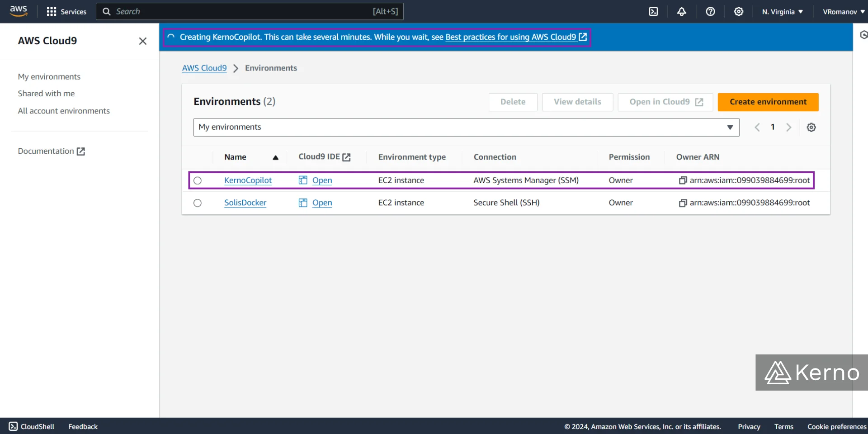Open settings gear in top navigation
The width and height of the screenshot is (868, 434).
tap(739, 11)
